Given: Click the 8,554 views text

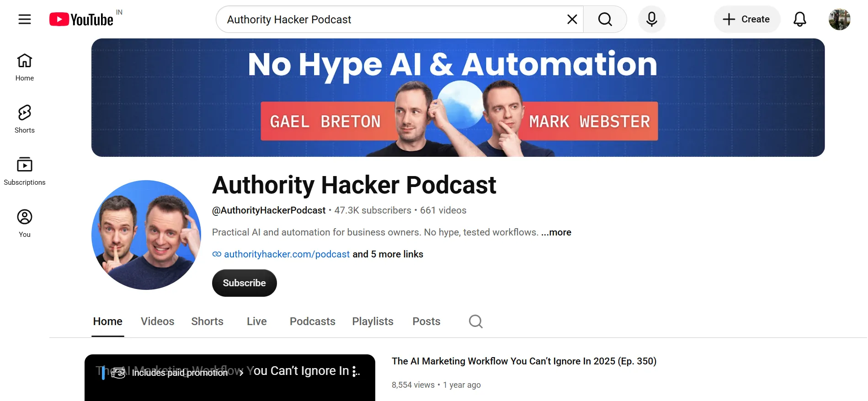Looking at the screenshot, I should click(413, 385).
